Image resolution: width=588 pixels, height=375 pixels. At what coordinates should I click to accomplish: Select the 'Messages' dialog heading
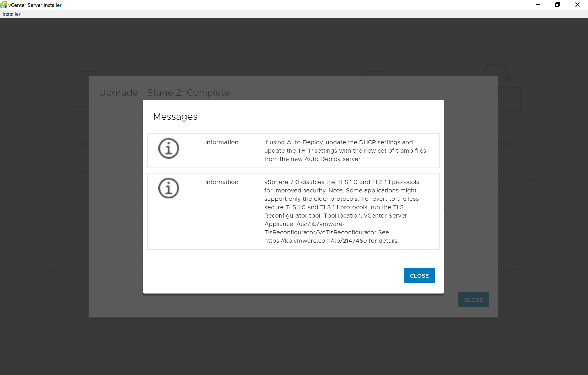click(175, 117)
